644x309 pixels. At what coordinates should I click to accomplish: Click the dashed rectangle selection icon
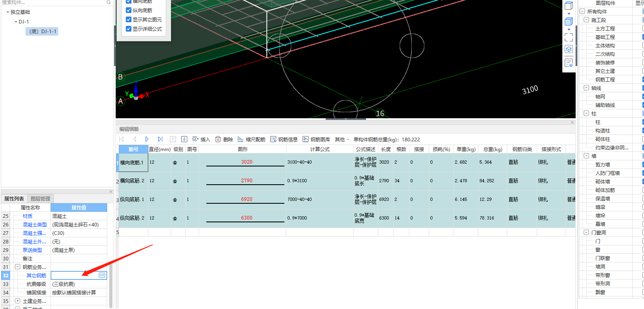(x=569, y=37)
